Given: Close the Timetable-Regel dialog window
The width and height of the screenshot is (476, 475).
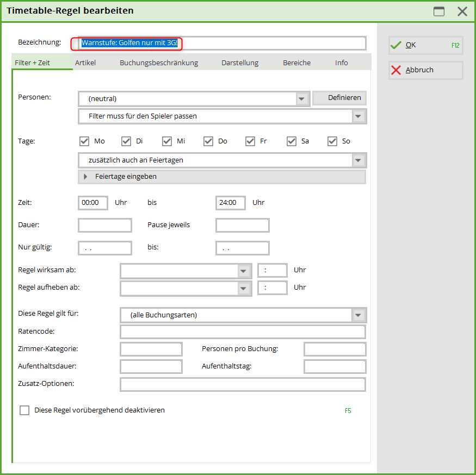Looking at the screenshot, I should coord(462,11).
